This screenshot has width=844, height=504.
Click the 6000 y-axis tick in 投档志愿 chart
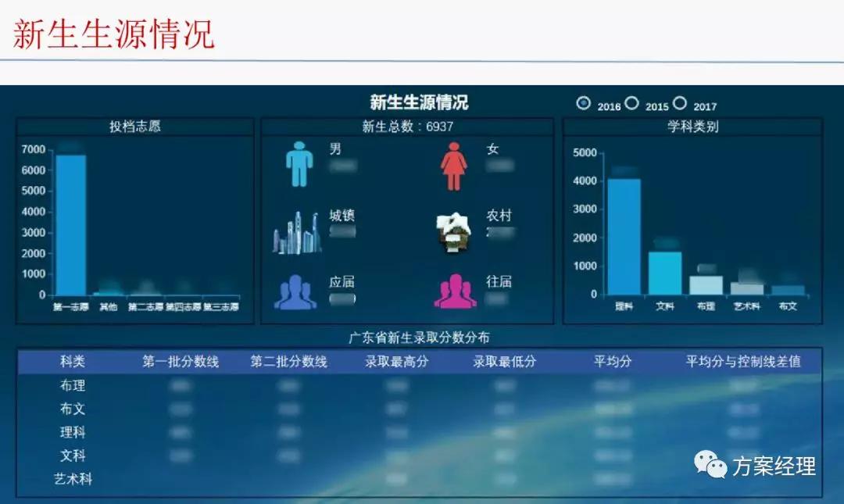click(x=34, y=170)
